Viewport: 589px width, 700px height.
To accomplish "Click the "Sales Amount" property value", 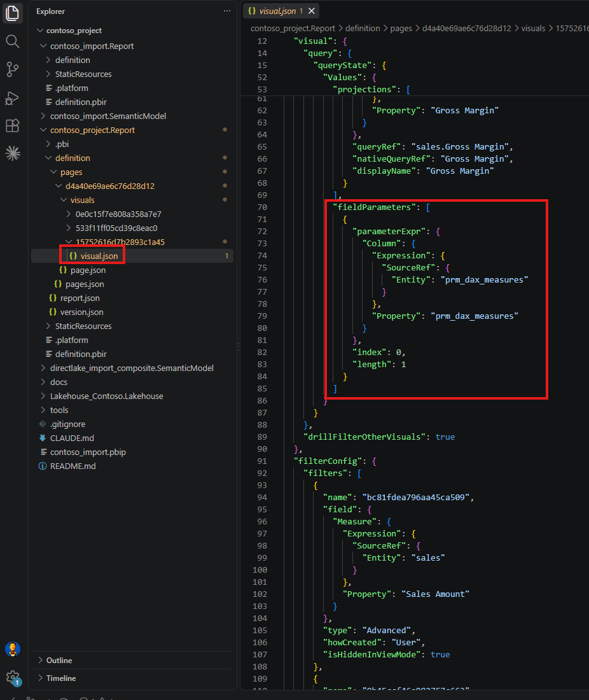I will 435,594.
